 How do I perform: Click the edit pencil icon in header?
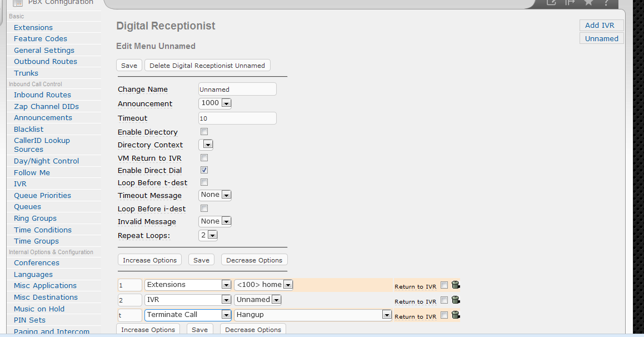click(x=551, y=3)
